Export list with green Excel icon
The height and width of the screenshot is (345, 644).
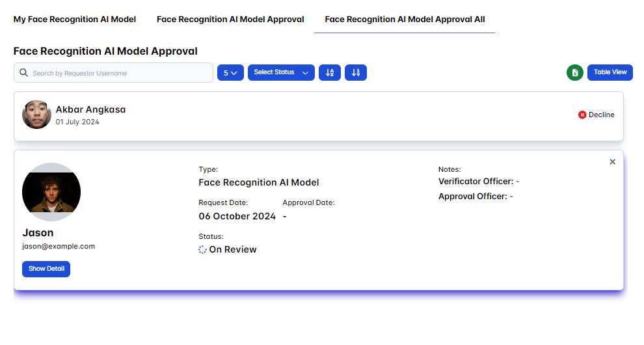[574, 72]
